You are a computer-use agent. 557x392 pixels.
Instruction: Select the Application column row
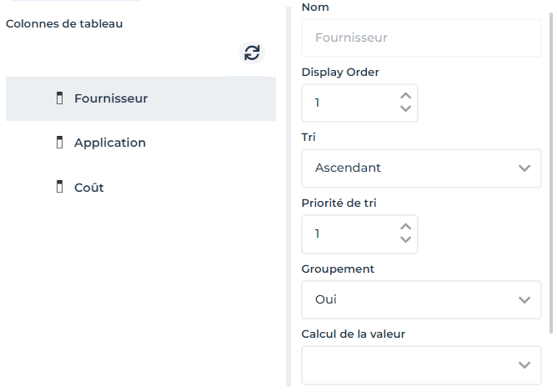[140, 143]
